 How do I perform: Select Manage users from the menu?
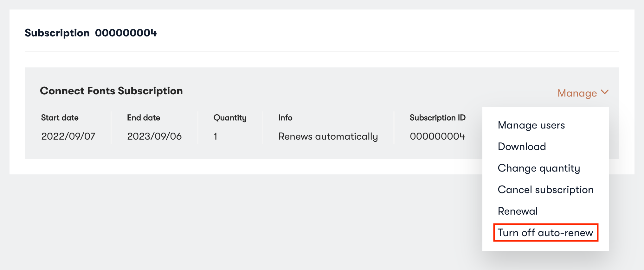531,125
